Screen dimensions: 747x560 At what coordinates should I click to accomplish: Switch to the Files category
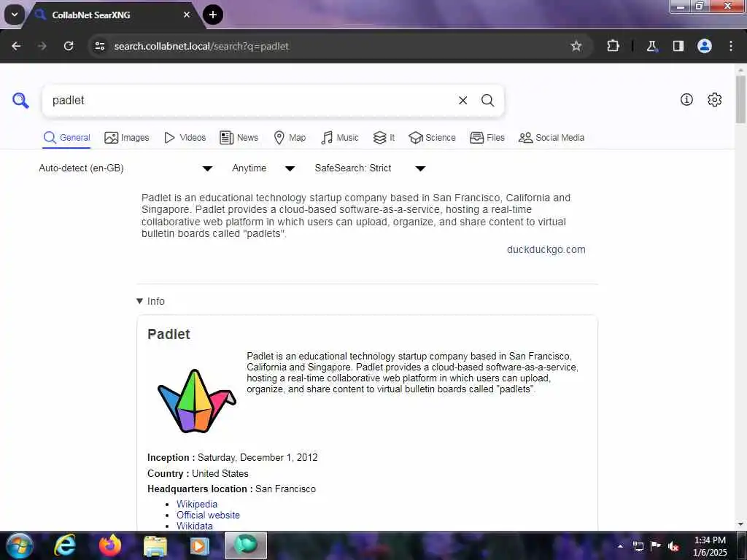point(487,138)
